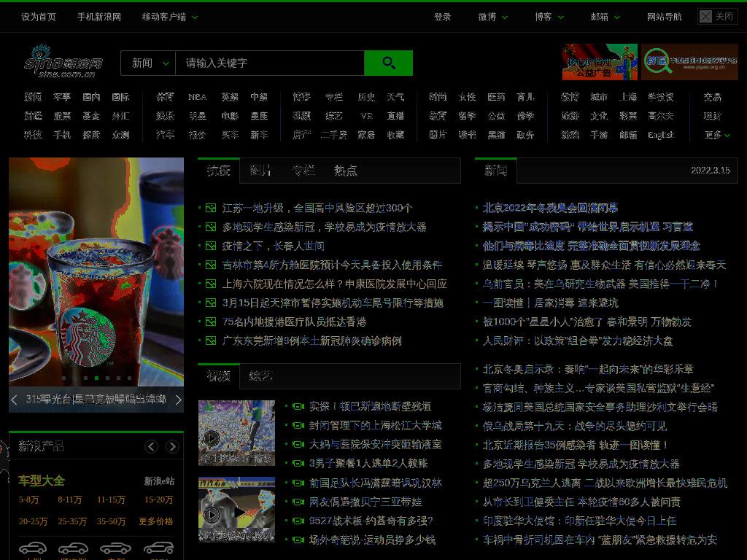The width and height of the screenshot is (747, 560).
Task: Click video icon beside 封闭管理下的上海松江大学城
Action: click(298, 425)
